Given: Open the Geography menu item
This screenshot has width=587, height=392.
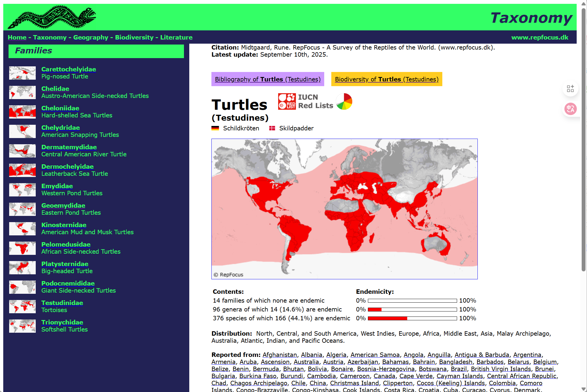Looking at the screenshot, I should coord(91,37).
